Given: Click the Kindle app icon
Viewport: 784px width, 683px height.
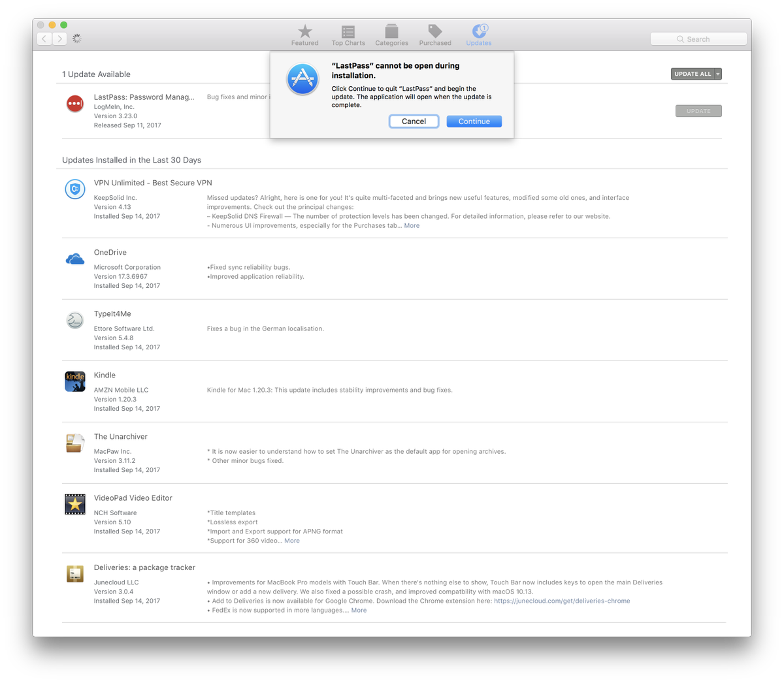Looking at the screenshot, I should 75,381.
